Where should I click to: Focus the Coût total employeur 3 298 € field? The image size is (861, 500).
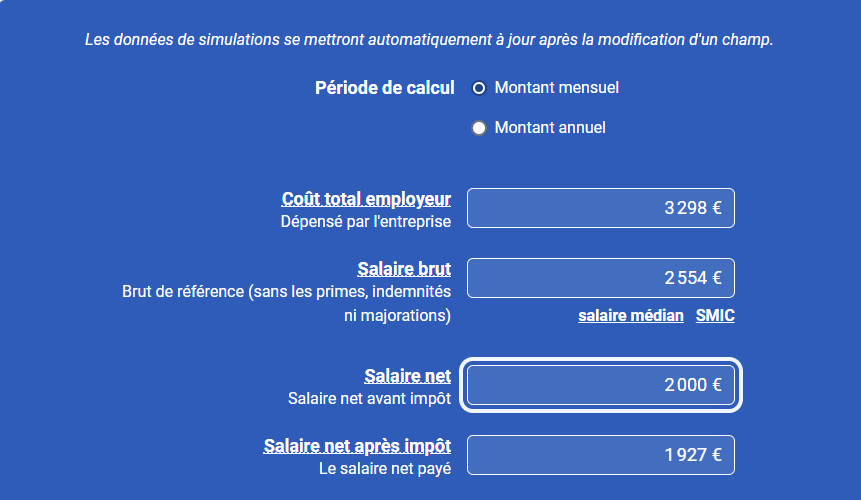(601, 208)
